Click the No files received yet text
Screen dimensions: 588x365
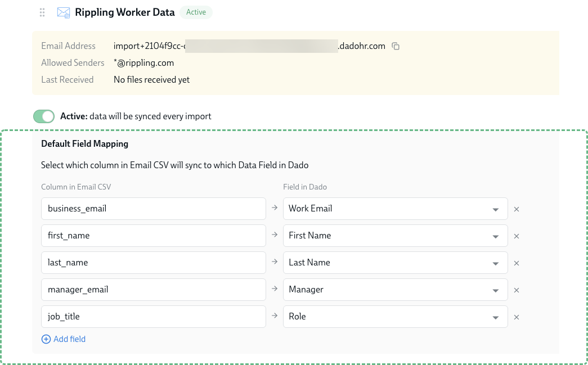pyautogui.click(x=151, y=80)
